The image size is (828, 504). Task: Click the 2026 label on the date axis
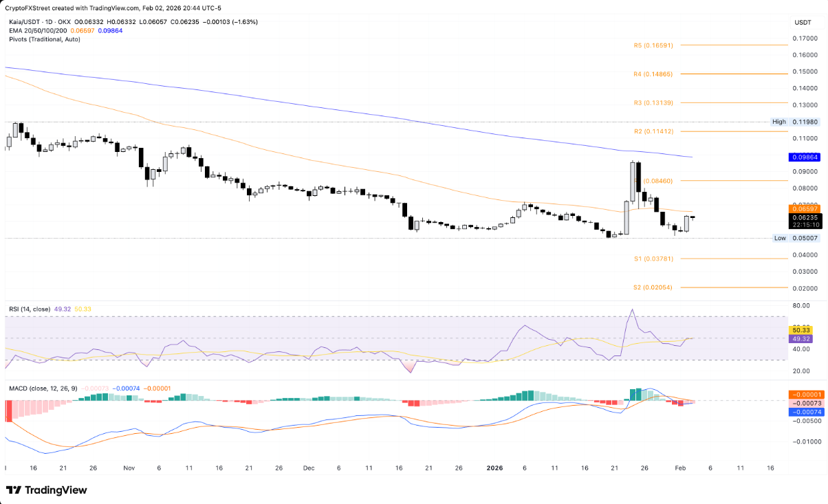click(494, 468)
